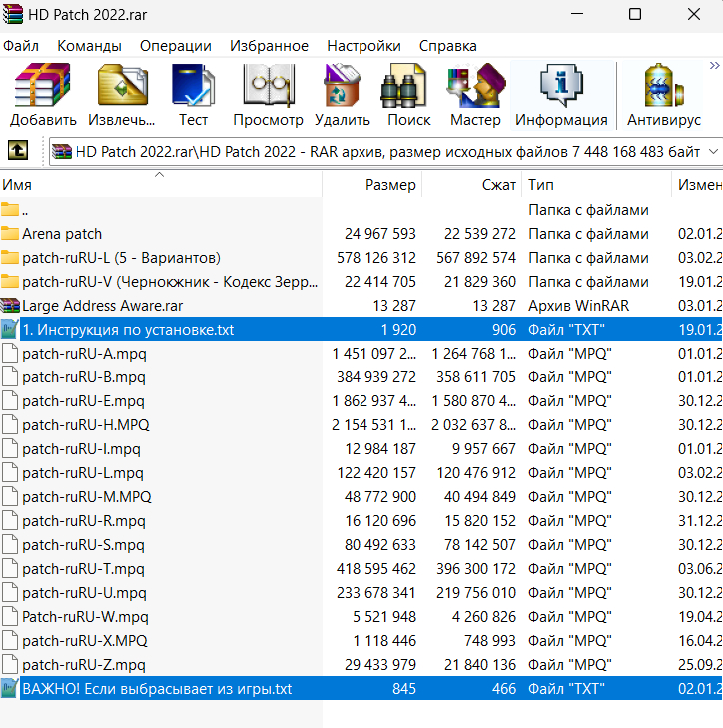Image resolution: width=723 pixels, height=728 pixels.
Task: Select the patch-ruRU-H.MPQ file
Action: [87, 425]
